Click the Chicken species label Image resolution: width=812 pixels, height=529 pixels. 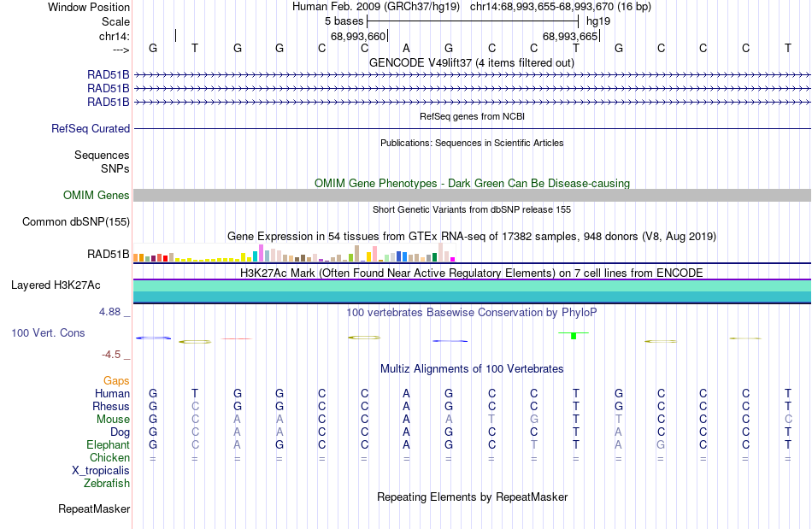click(109, 457)
